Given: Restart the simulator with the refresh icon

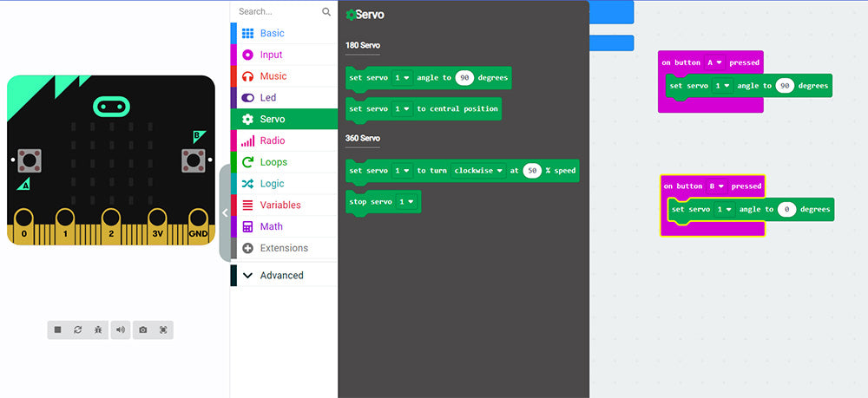Looking at the screenshot, I should click(78, 329).
